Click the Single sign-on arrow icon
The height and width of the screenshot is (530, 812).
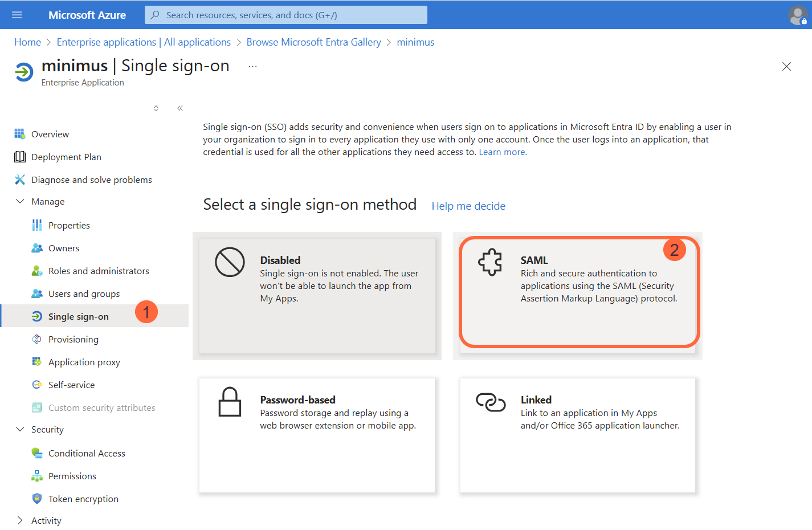coord(37,316)
